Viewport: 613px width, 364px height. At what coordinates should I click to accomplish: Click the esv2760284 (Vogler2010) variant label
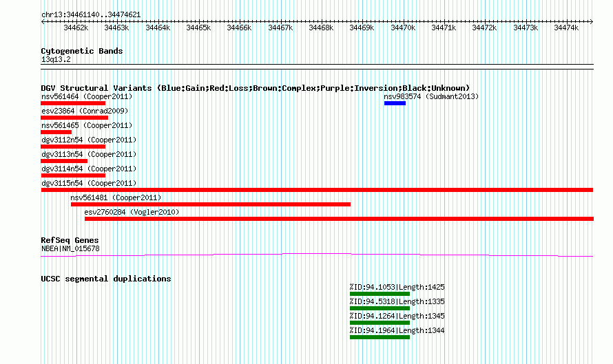pos(132,213)
